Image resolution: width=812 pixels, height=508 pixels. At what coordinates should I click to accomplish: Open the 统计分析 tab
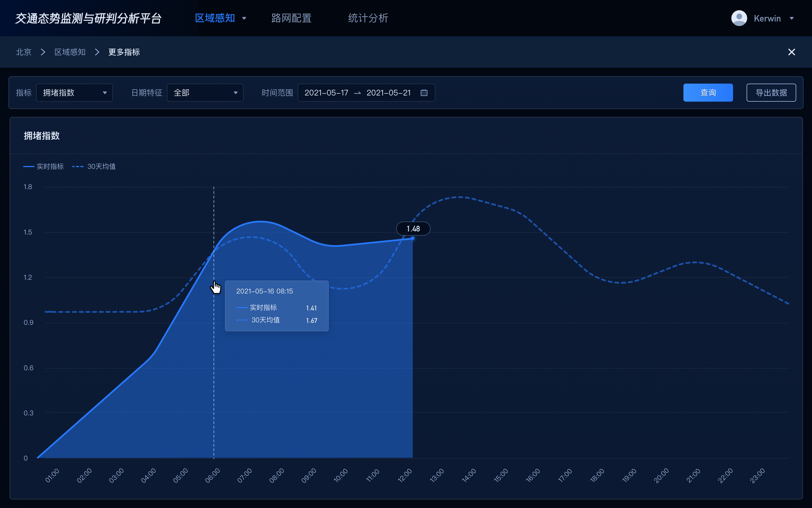[x=368, y=18]
